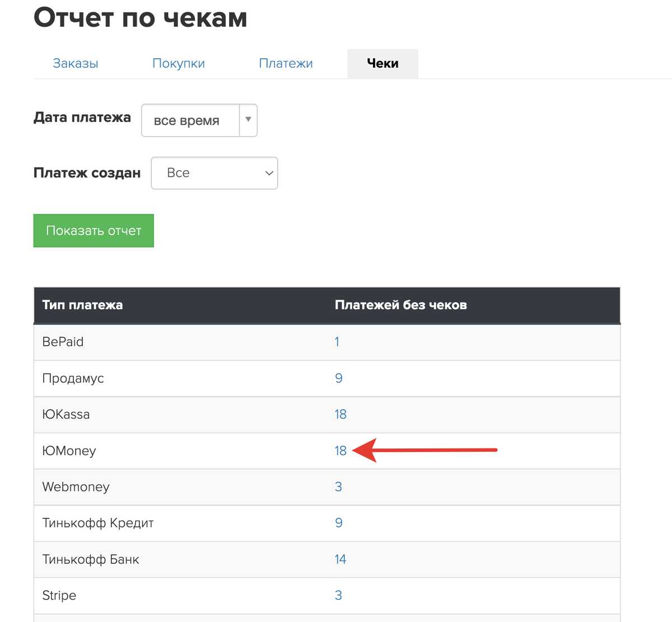Click the Тинькофф Кредит count link 9
This screenshot has width=672, height=622.
(339, 523)
